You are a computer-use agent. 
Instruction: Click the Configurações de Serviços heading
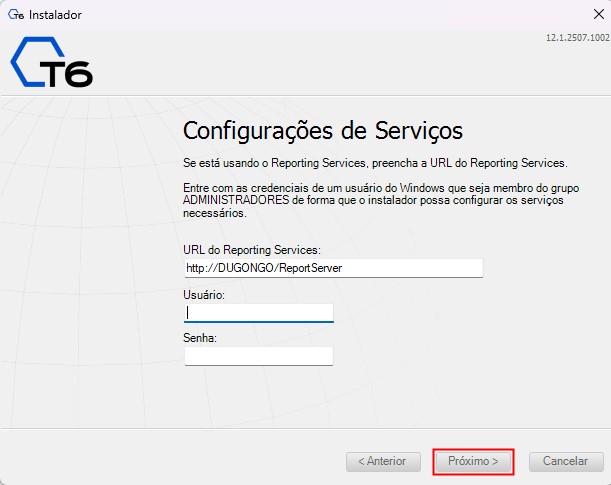coord(323,131)
